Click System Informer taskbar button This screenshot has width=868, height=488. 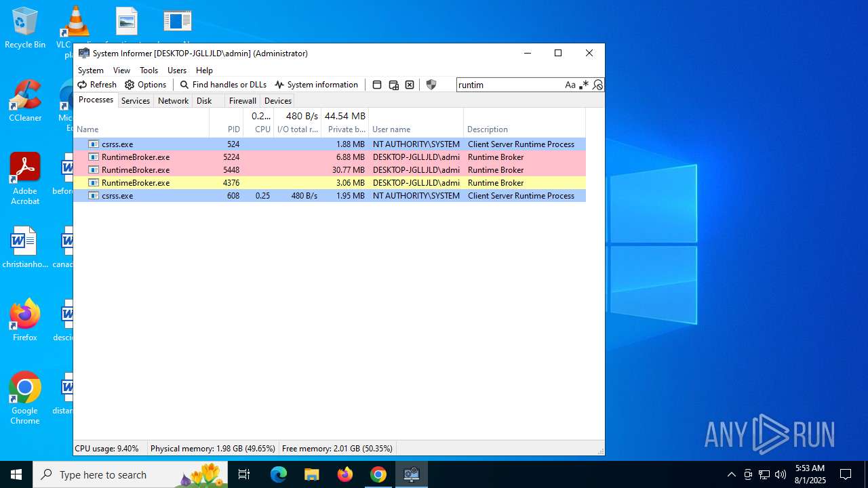[x=412, y=474]
